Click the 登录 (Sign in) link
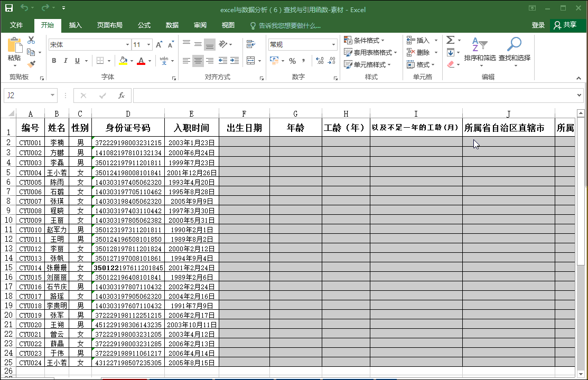Screen dimensions: 588x380 tap(538, 25)
